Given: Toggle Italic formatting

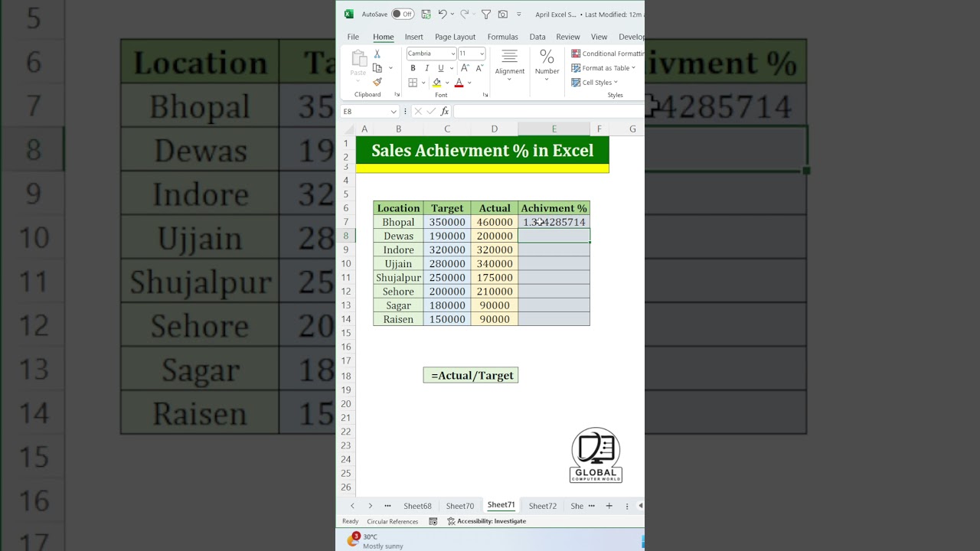Looking at the screenshot, I should 426,68.
